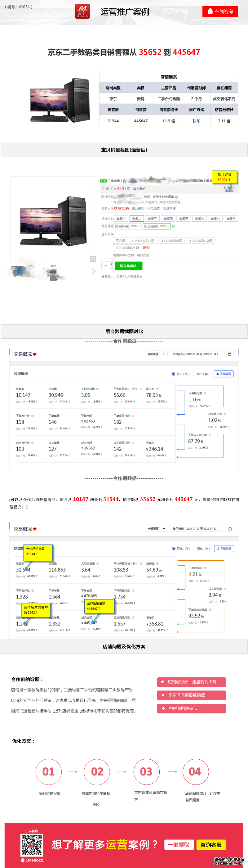Open the 按月查询 2019-07-01 date picker
Image resolution: width=248 pixels, height=868 pixels.
[x=202, y=529]
